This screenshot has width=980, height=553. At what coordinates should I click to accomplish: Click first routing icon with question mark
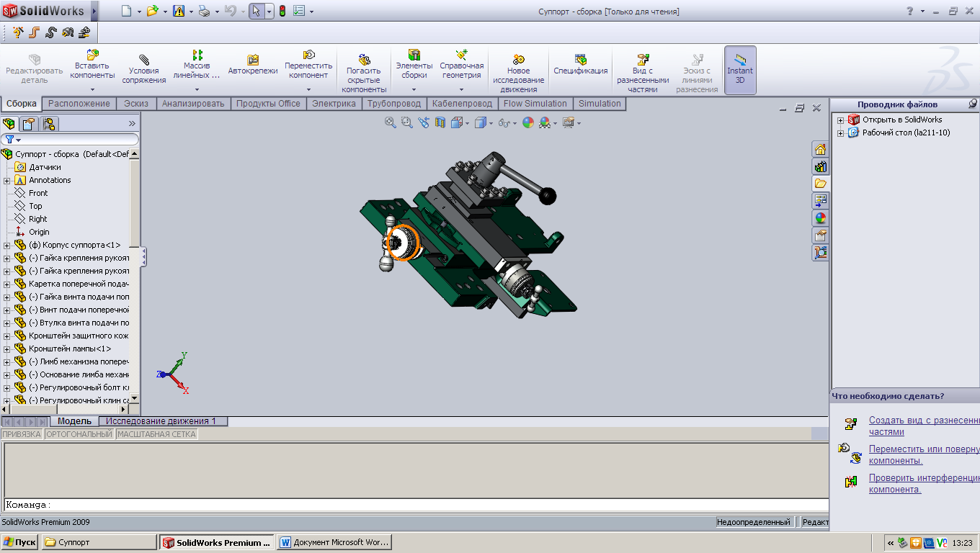point(18,32)
